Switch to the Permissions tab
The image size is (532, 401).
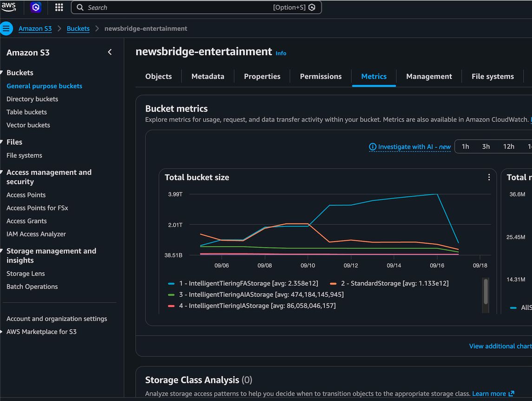[x=321, y=76]
